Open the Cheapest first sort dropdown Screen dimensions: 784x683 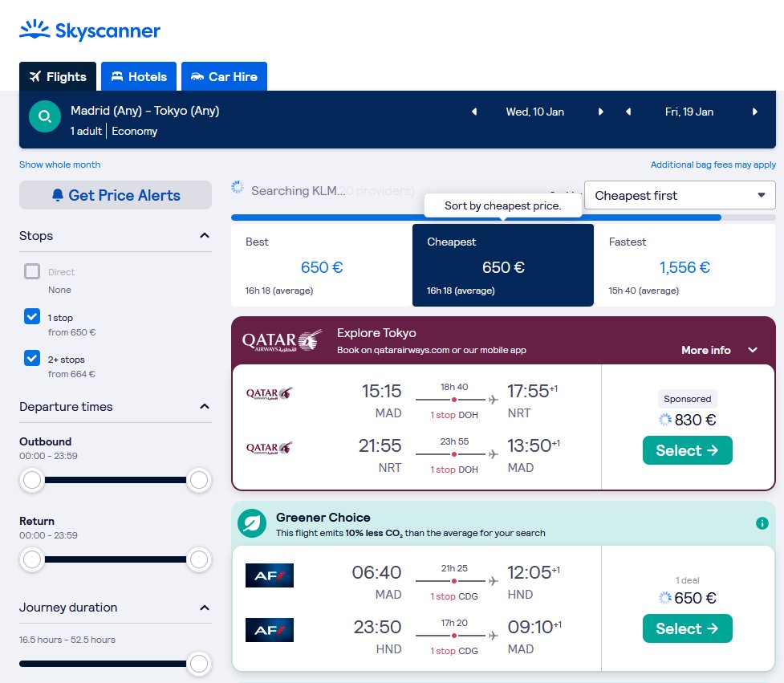(680, 195)
